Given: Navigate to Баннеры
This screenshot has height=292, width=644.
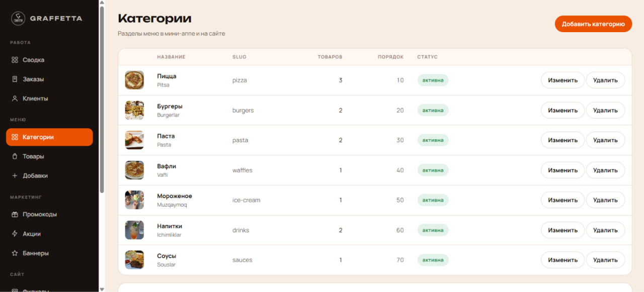Looking at the screenshot, I should 49,253.
